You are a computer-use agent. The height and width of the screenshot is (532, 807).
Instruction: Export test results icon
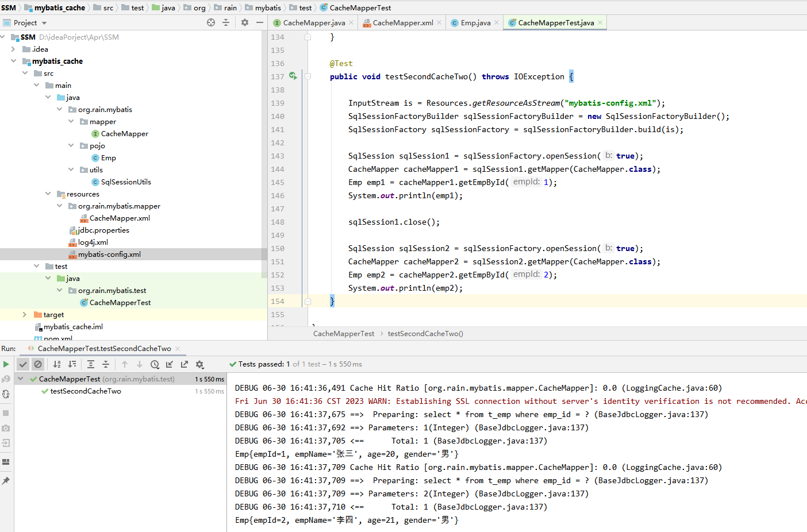point(185,364)
